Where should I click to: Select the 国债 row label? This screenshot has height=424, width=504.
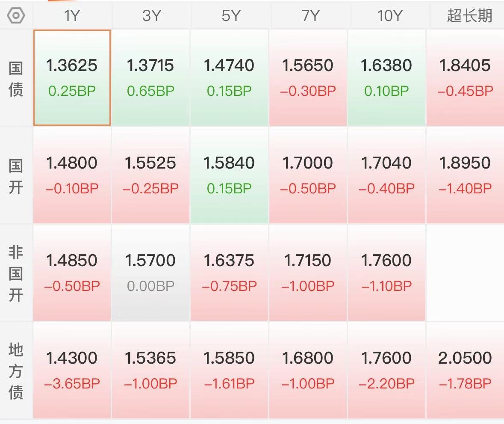(x=16, y=79)
